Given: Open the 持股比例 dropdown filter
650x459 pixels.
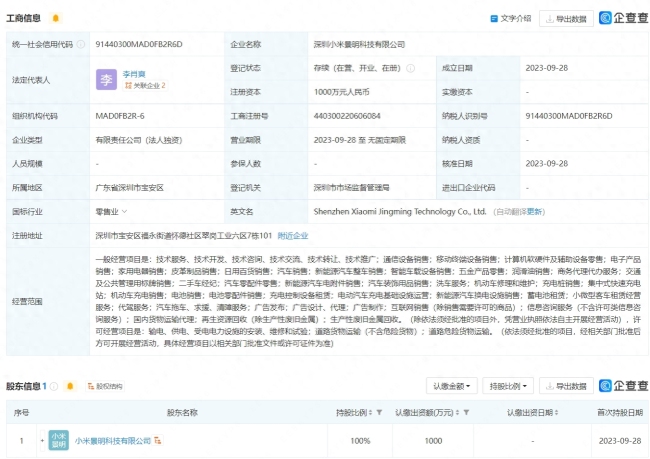Looking at the screenshot, I should [508, 386].
